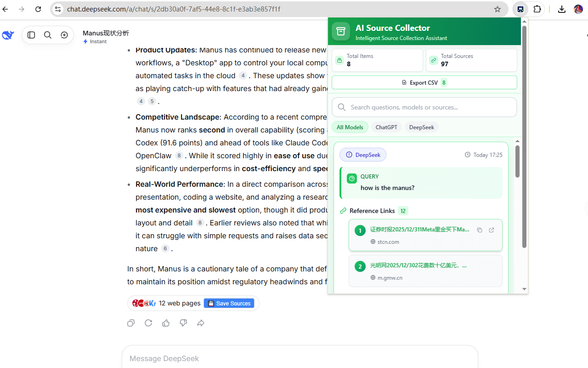Open the 光明网 reference link title
The width and height of the screenshot is (588, 368).
click(x=418, y=266)
